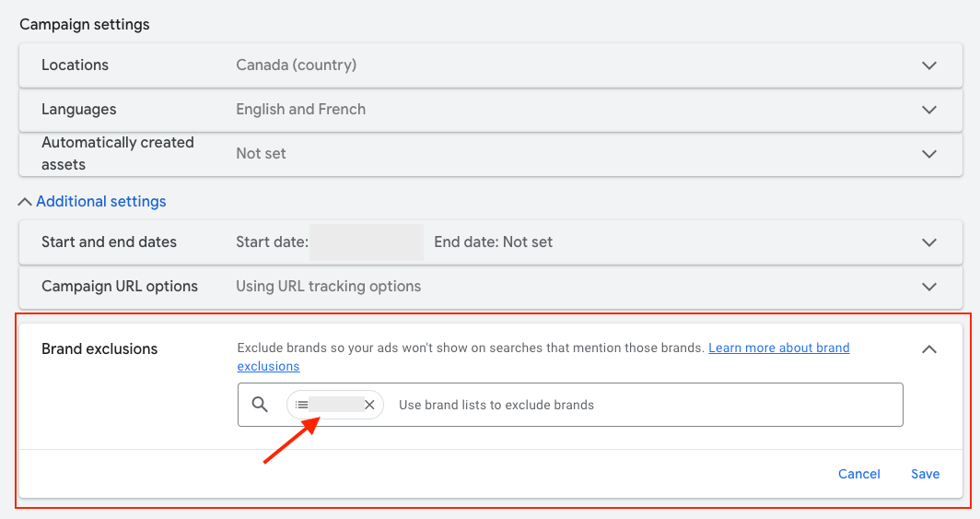
Task: Expand Automatically created assets row
Action: 491,154
